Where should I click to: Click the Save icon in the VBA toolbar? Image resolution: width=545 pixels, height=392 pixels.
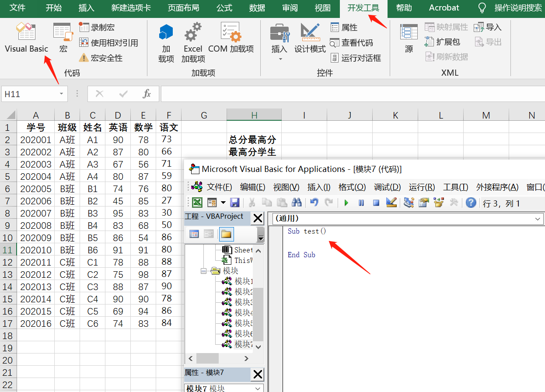235,202
